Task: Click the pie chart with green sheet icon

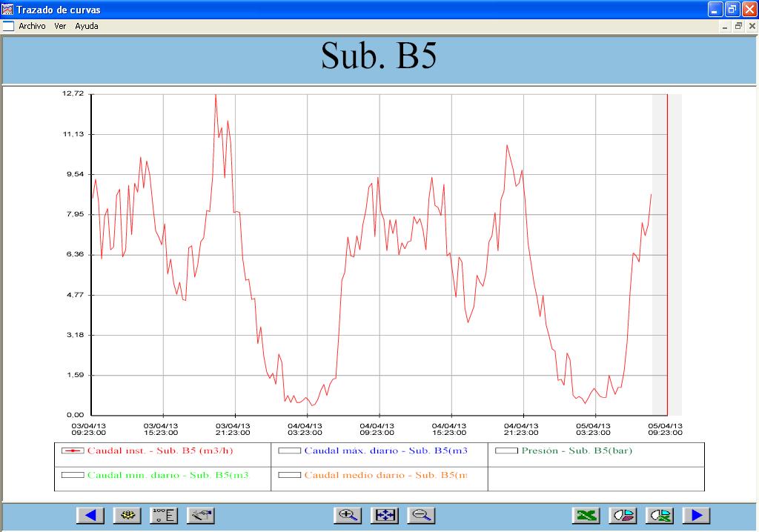Action: 660,516
